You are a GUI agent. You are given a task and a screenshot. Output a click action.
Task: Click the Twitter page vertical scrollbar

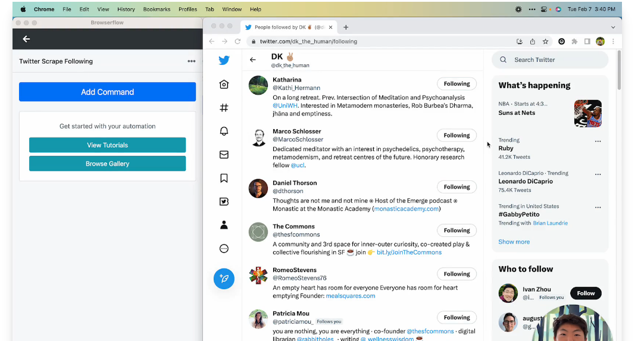[619, 70]
